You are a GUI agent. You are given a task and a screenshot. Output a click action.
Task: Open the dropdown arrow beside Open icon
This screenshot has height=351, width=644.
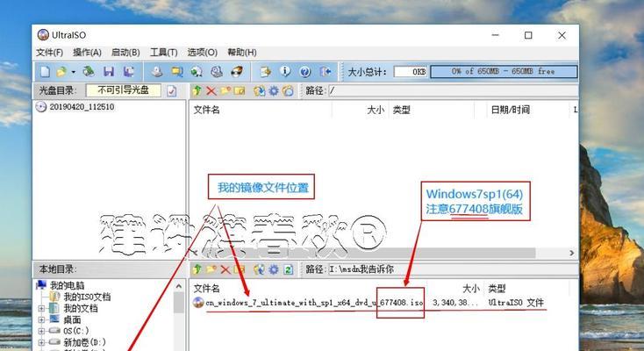(x=73, y=72)
